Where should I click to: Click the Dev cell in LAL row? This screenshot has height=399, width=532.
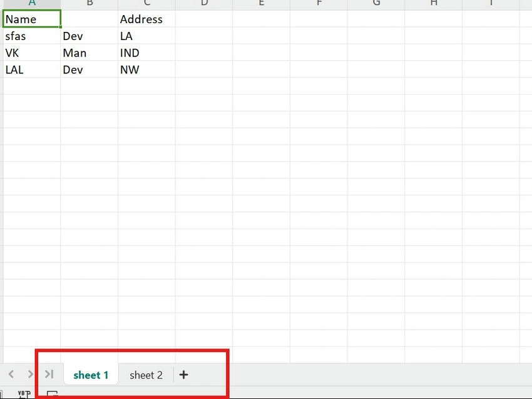[x=90, y=70]
